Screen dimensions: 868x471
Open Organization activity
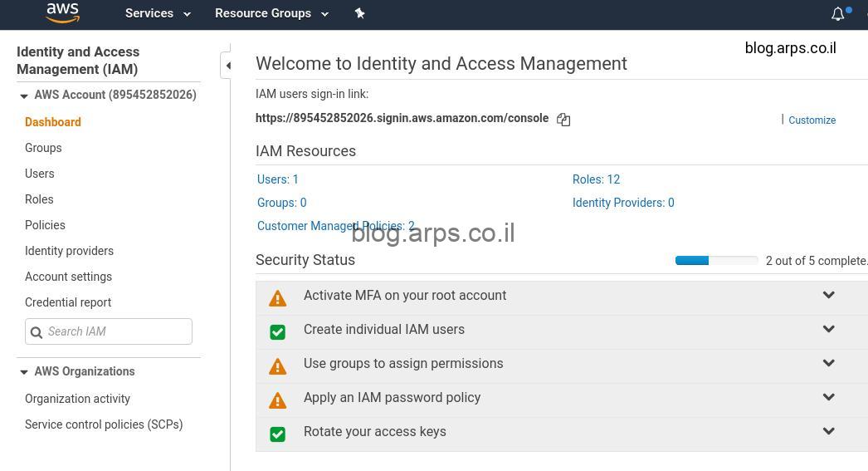click(x=77, y=399)
